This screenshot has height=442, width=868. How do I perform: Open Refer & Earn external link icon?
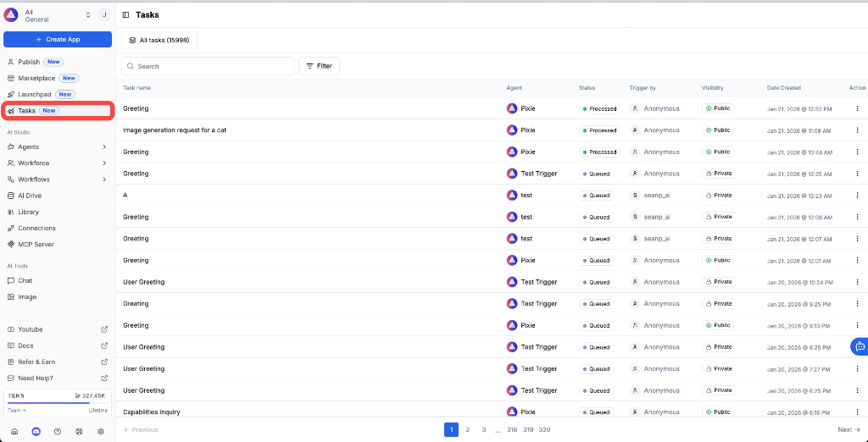pyautogui.click(x=104, y=362)
